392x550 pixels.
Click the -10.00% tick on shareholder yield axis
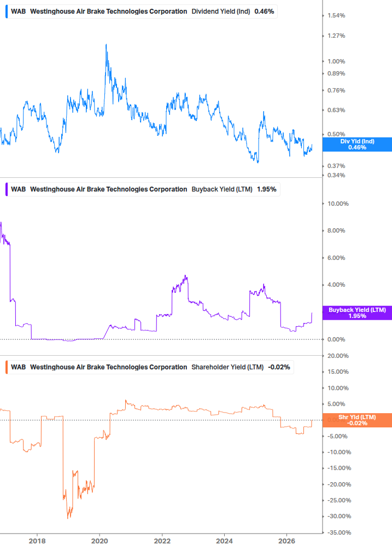(340, 452)
